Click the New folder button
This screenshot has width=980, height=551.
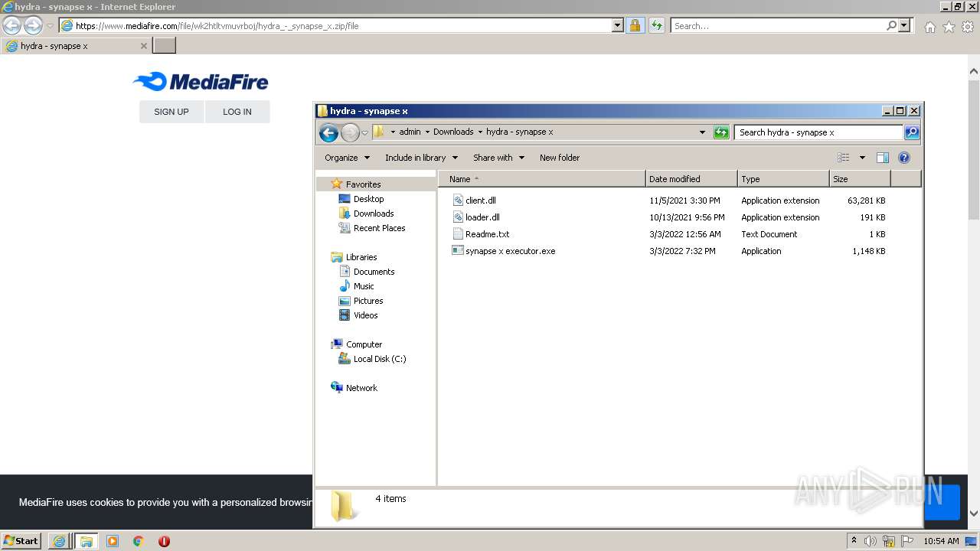(560, 158)
